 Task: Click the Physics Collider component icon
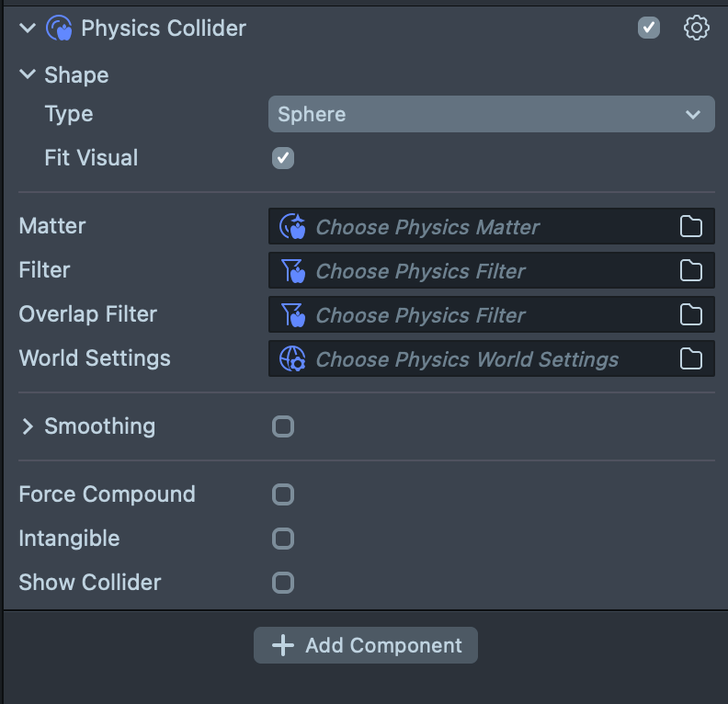[x=59, y=28]
